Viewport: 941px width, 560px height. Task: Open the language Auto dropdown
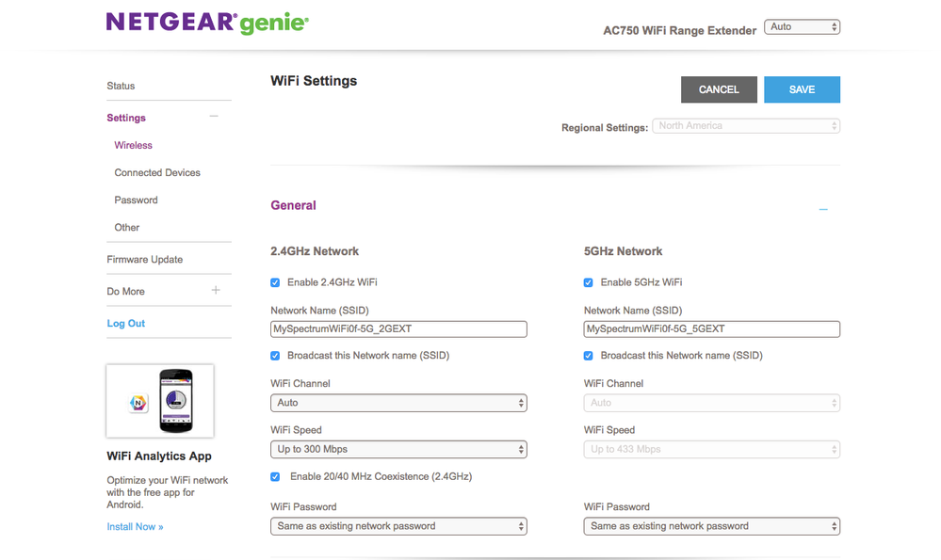pos(802,27)
